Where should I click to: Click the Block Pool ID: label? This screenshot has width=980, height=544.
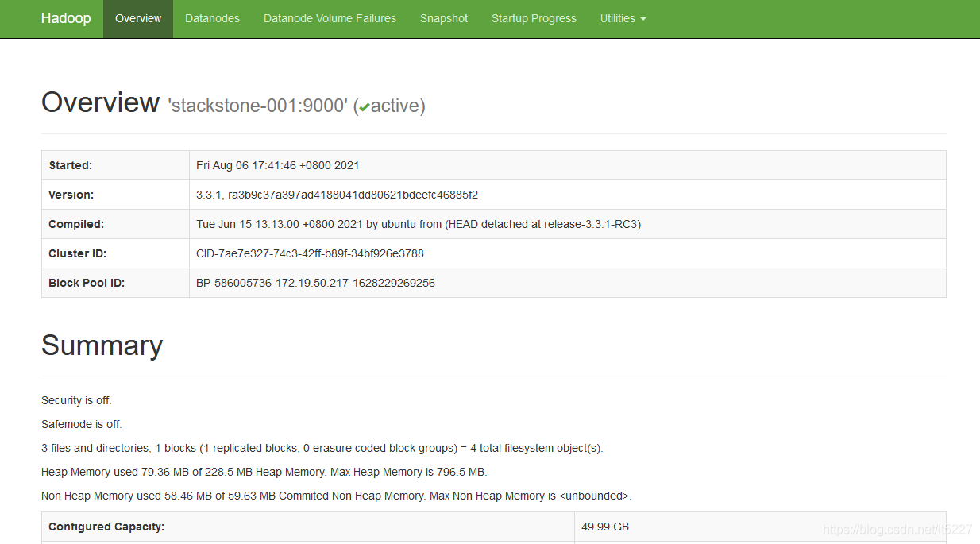point(87,283)
